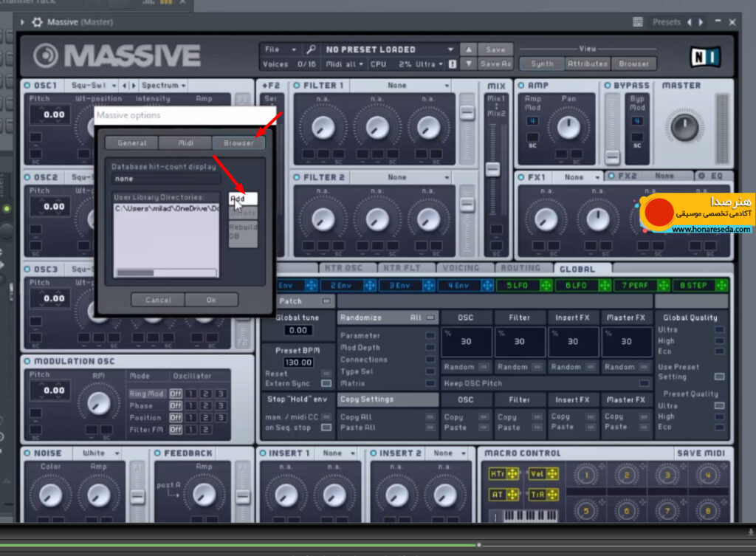
Task: Click the Master volume knob
Action: pos(684,127)
